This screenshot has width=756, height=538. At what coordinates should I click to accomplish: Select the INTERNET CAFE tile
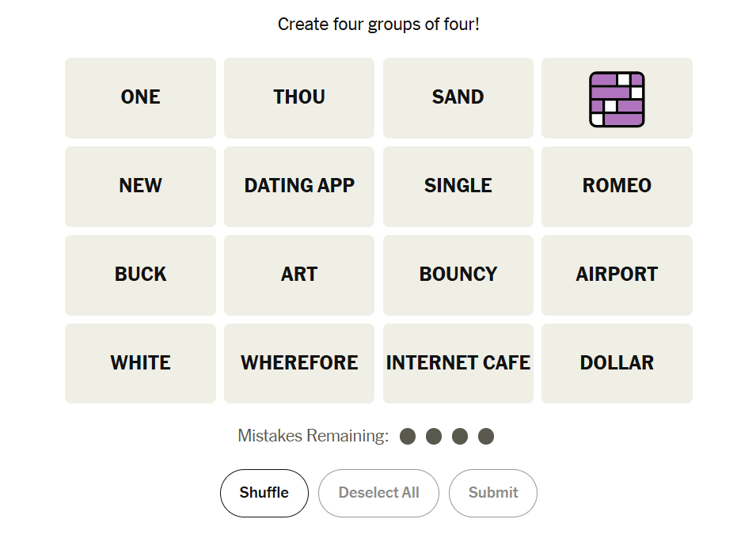coord(458,364)
